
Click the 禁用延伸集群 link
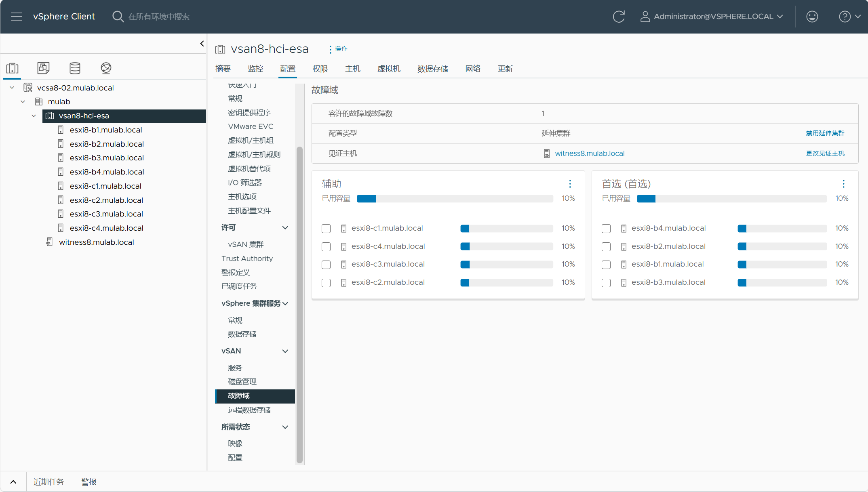click(825, 133)
